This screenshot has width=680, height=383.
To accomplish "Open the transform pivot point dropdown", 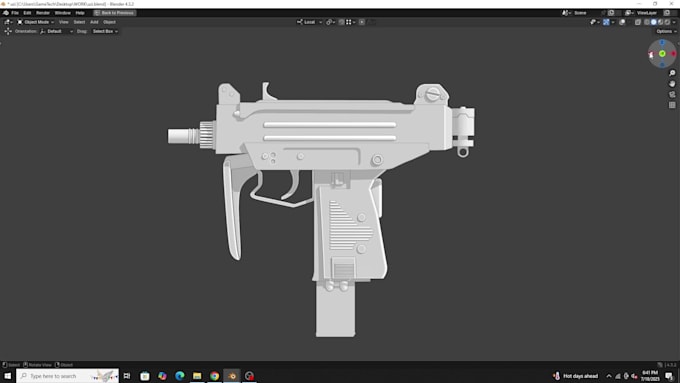I will coord(330,22).
